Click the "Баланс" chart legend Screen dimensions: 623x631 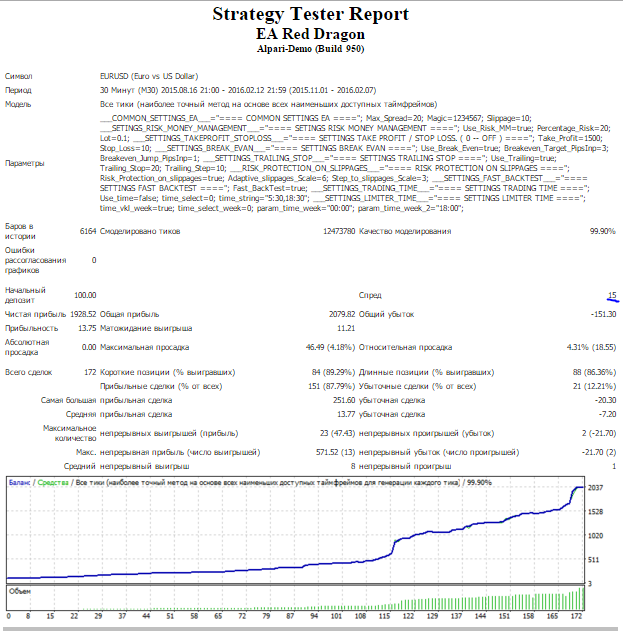(x=19, y=483)
